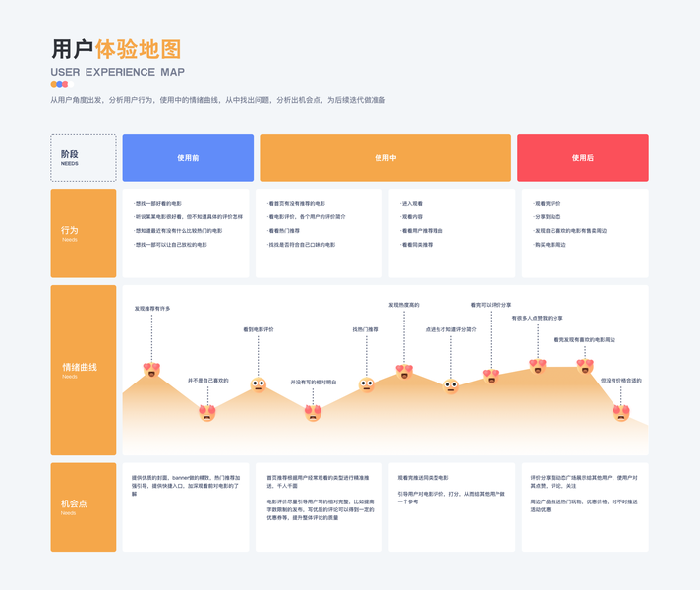Select the curve label text 但没有价格合适的
This screenshot has height=590, width=700.
621,381
